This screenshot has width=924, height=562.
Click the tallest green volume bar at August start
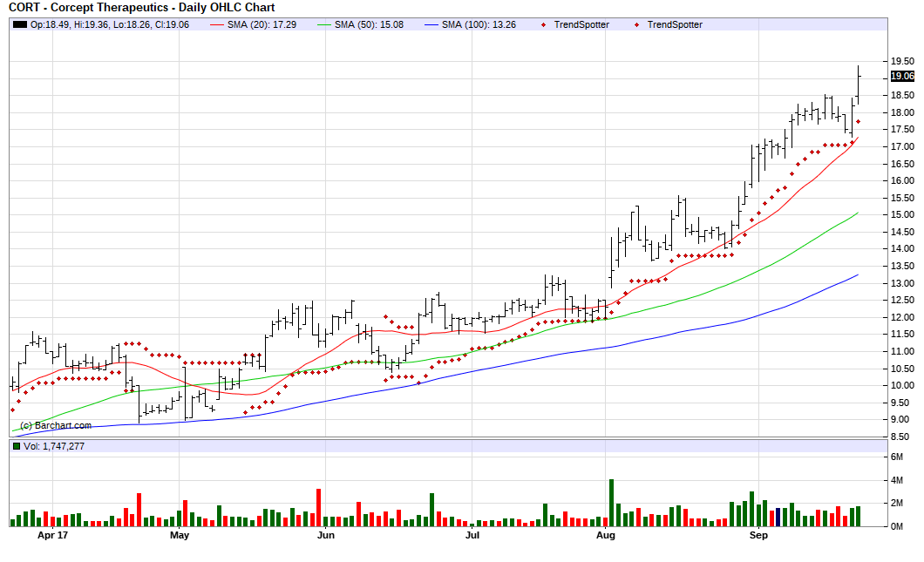(612, 503)
